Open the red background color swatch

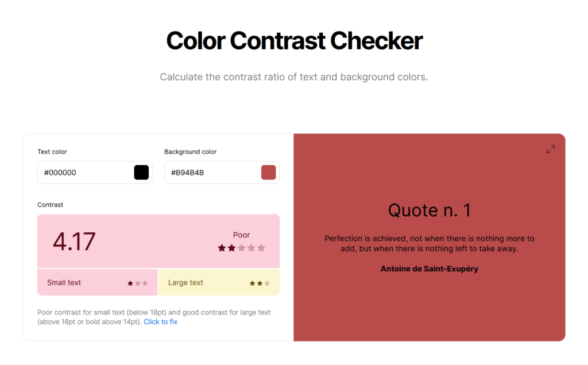click(x=268, y=172)
